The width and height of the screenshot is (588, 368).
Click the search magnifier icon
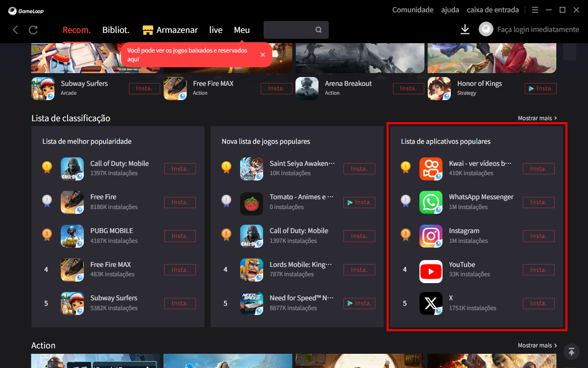[318, 30]
